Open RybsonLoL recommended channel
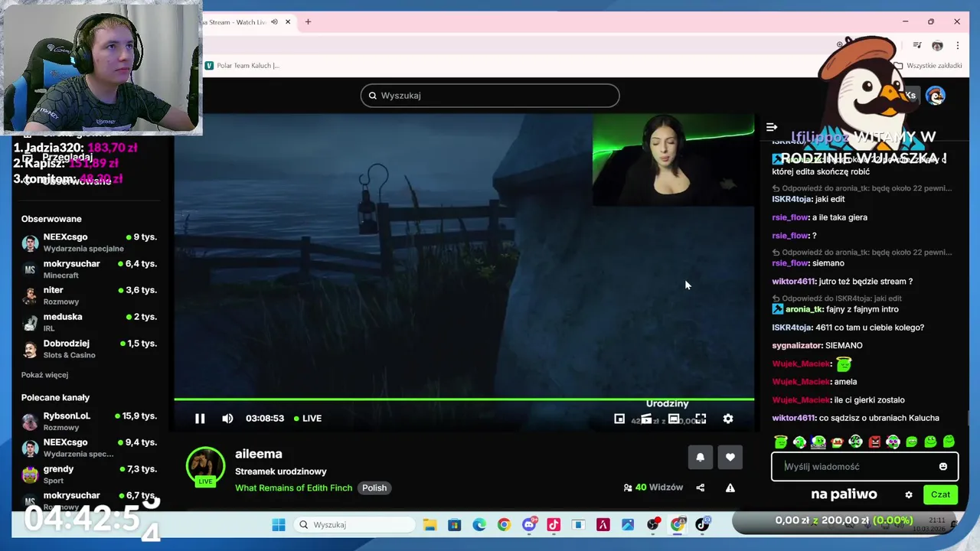The width and height of the screenshot is (980, 551). point(89,422)
